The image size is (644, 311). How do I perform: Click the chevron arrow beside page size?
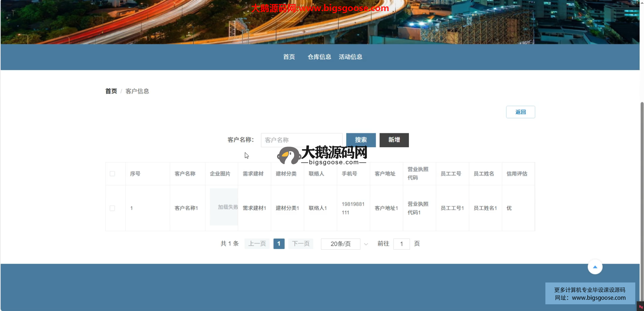pos(366,244)
